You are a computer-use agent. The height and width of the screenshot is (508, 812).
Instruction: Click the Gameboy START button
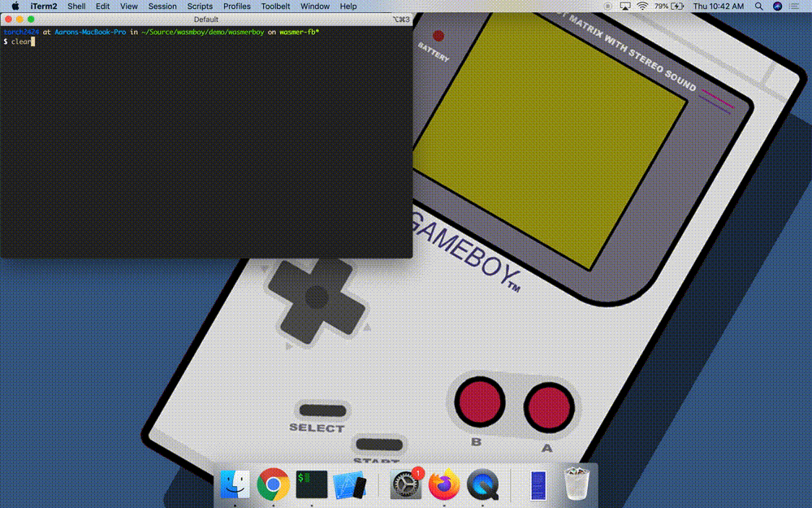point(379,445)
